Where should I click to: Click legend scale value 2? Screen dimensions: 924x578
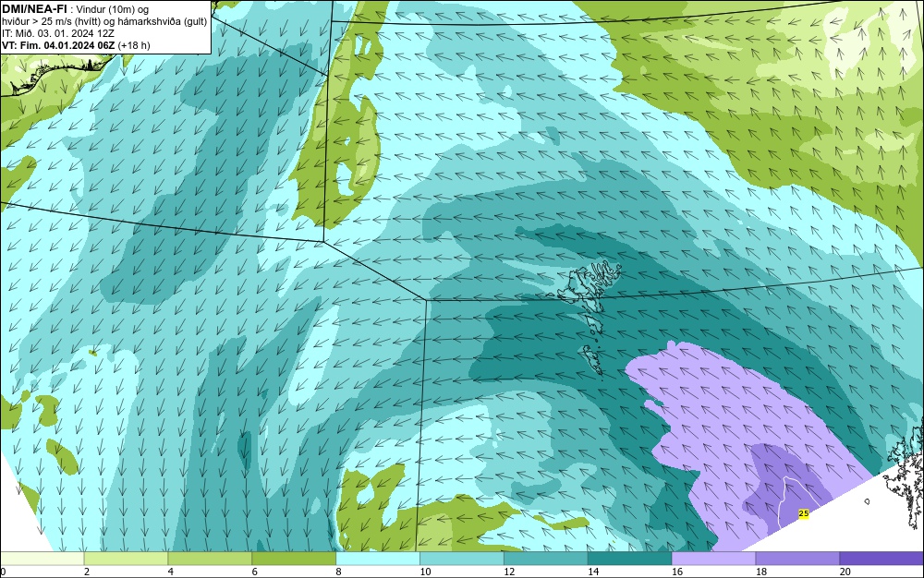(87, 572)
